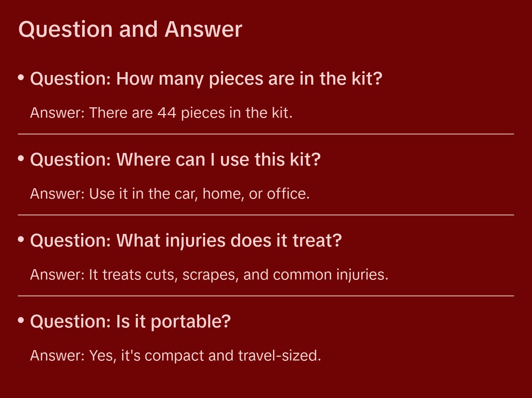Select the answer about car, home, or office

170,194
